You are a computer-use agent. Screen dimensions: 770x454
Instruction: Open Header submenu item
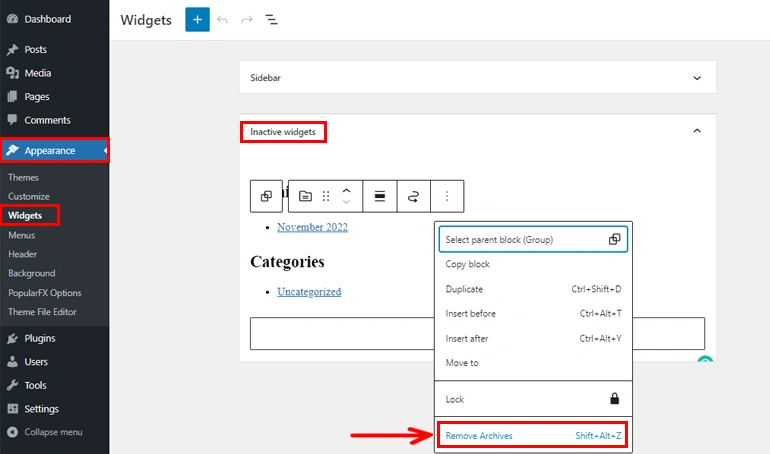(23, 254)
